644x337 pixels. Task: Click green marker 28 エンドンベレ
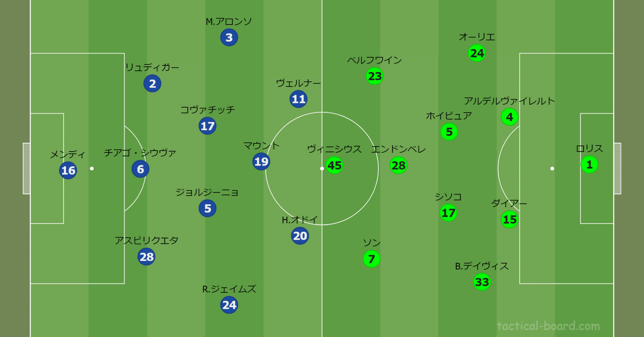398,165
